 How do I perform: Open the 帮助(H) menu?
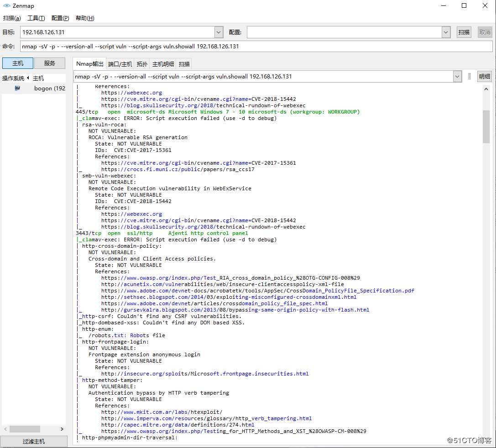tap(85, 18)
